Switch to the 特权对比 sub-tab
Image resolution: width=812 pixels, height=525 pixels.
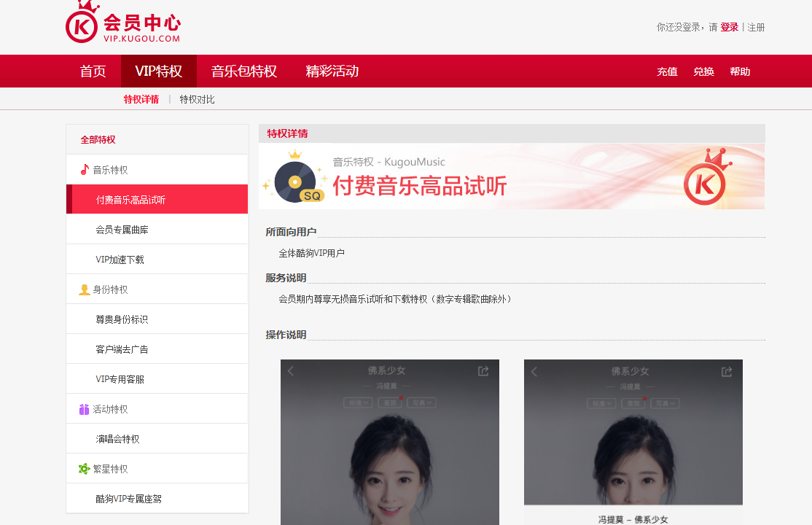click(x=197, y=99)
